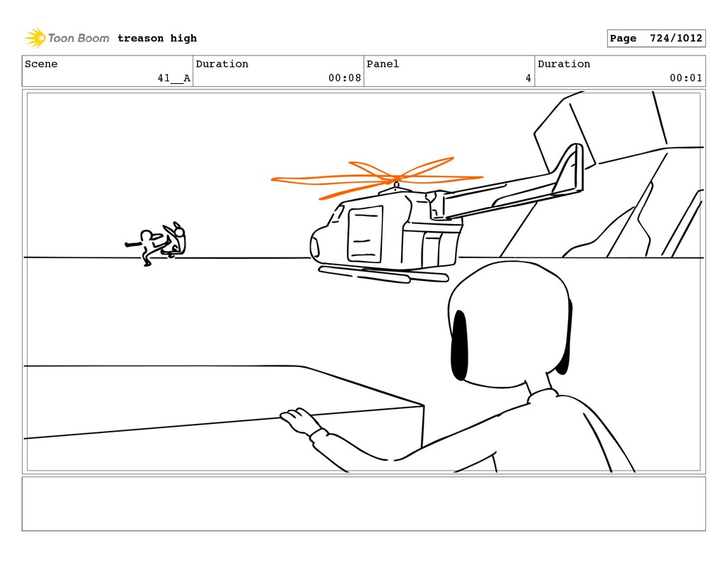The image size is (728, 564).
Task: Select the 'treason high' project title
Action: pos(157,38)
